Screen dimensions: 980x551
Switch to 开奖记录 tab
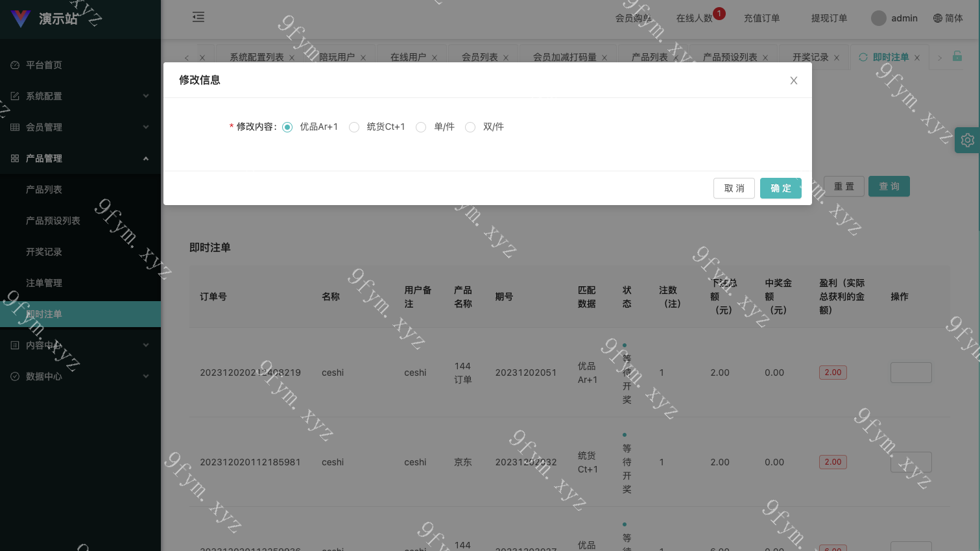tap(810, 57)
